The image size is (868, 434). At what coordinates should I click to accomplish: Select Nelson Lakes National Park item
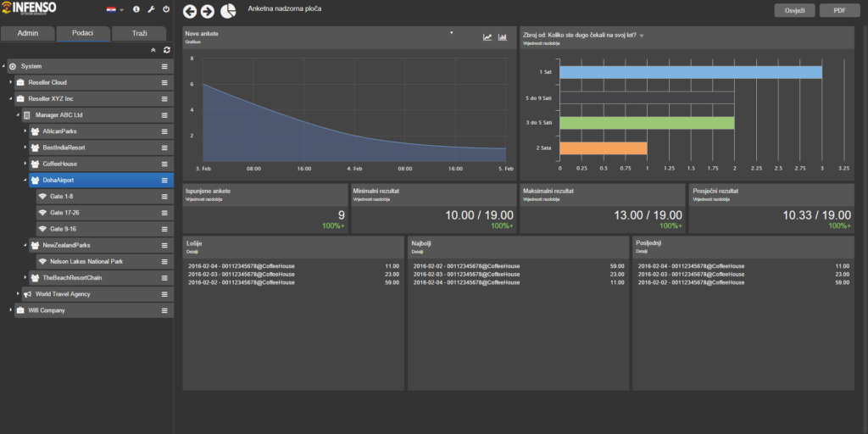click(104, 261)
